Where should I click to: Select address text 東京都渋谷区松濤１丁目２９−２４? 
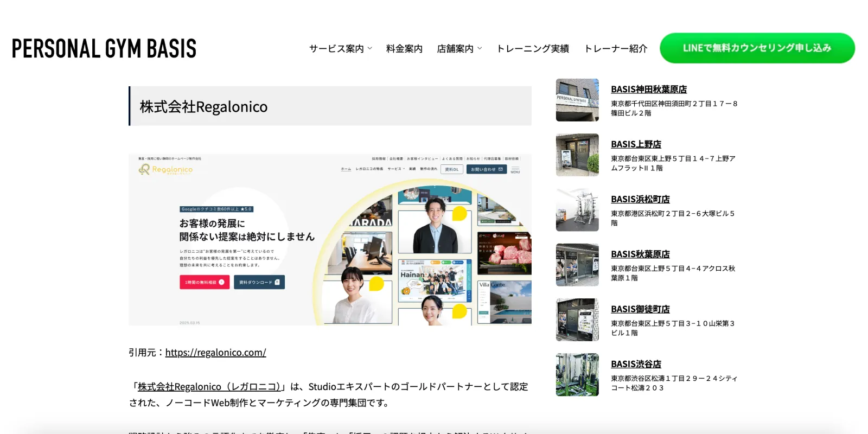pyautogui.click(x=665, y=379)
